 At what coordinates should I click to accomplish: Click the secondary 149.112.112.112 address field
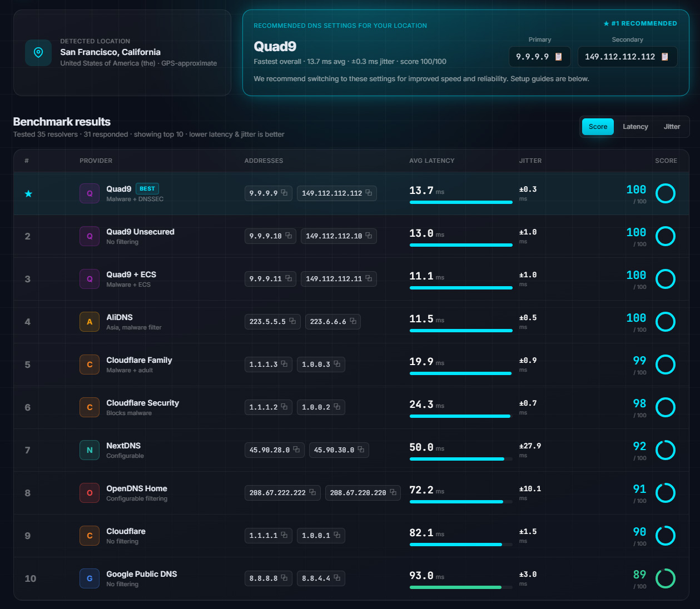(x=627, y=57)
